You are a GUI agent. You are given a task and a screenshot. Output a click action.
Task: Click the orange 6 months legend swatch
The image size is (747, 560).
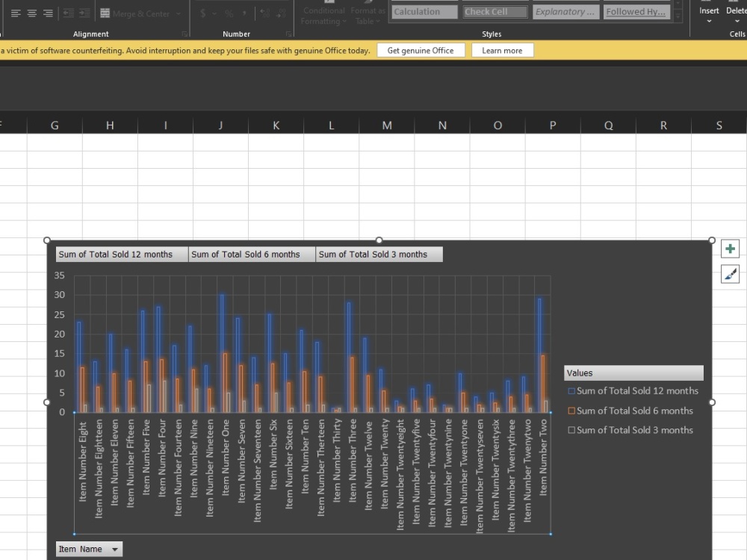(x=571, y=411)
